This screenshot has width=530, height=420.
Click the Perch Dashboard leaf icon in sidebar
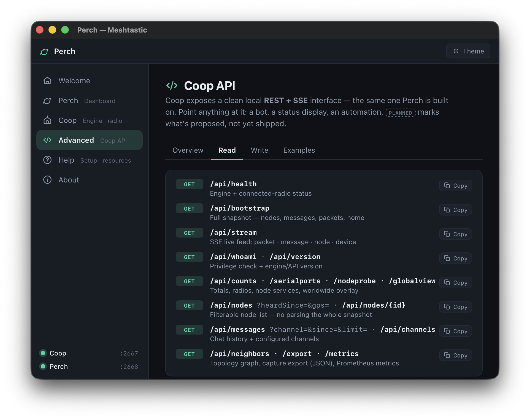click(x=47, y=101)
